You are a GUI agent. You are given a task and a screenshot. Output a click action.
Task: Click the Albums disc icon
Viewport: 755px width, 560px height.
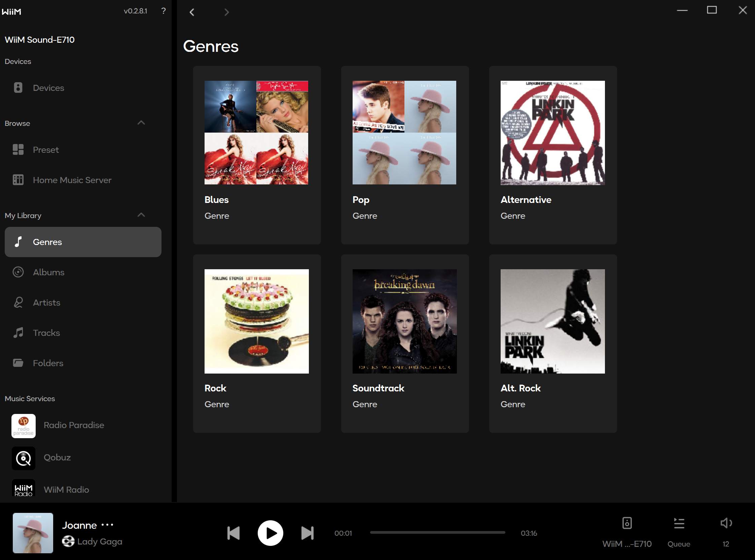(18, 272)
